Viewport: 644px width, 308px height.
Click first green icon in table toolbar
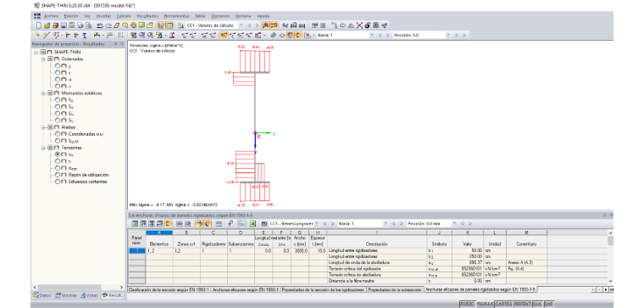pos(135,224)
